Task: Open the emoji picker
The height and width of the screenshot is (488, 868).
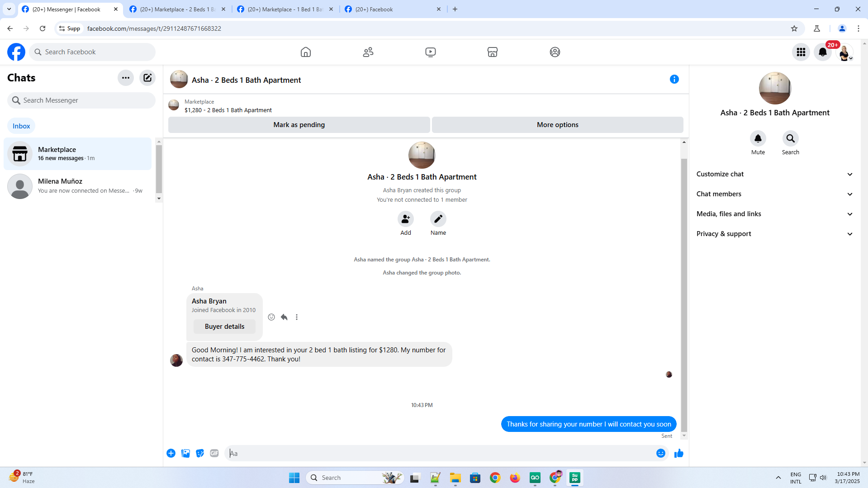Action: (661, 453)
